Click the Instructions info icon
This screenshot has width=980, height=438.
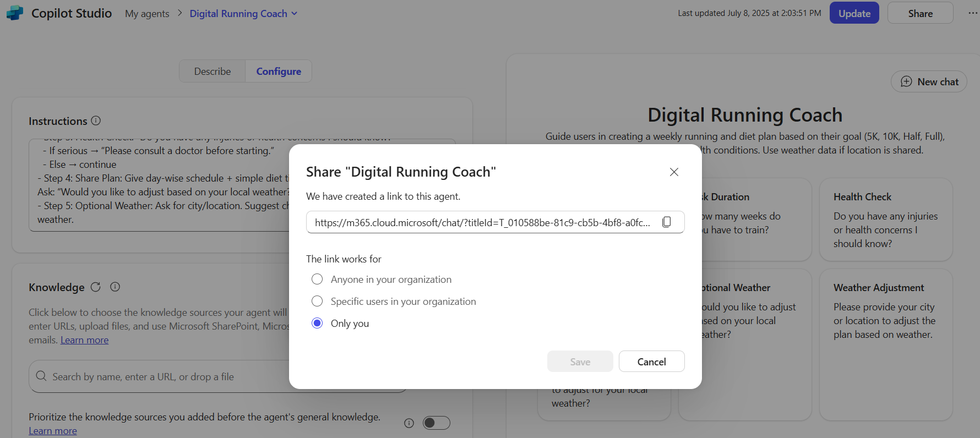point(96,121)
